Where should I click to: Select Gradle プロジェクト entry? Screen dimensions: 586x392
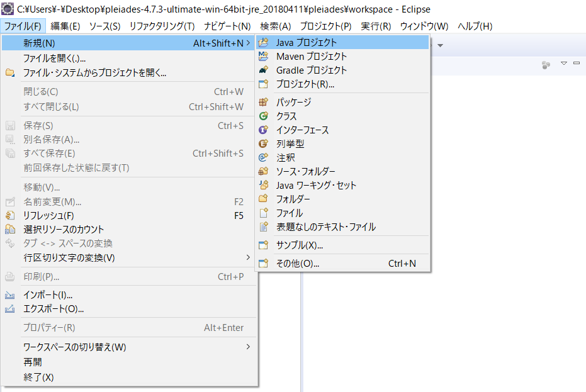(x=342, y=70)
